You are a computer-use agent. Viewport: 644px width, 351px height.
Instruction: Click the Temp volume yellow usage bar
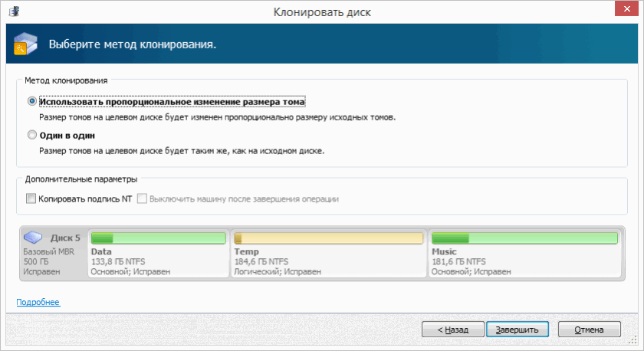(x=329, y=238)
